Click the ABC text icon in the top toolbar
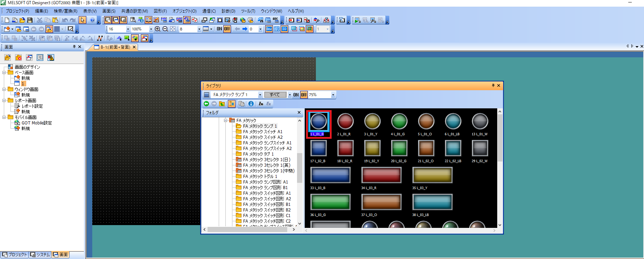This screenshot has height=259, width=644. coord(276,20)
